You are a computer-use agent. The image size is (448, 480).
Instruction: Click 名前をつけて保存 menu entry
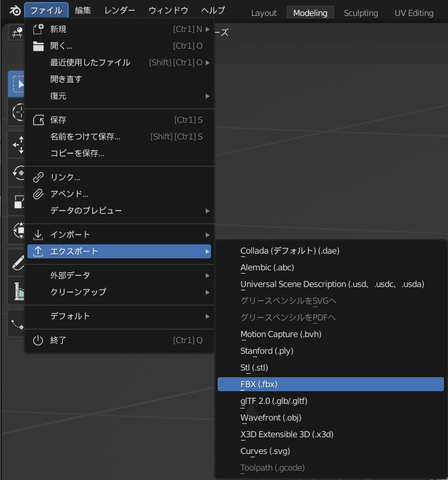pos(120,137)
